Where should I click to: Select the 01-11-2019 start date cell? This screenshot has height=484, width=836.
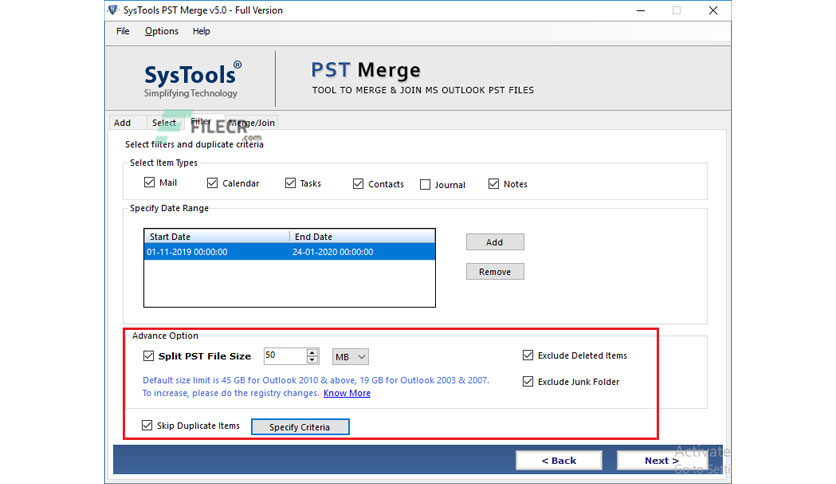click(217, 252)
